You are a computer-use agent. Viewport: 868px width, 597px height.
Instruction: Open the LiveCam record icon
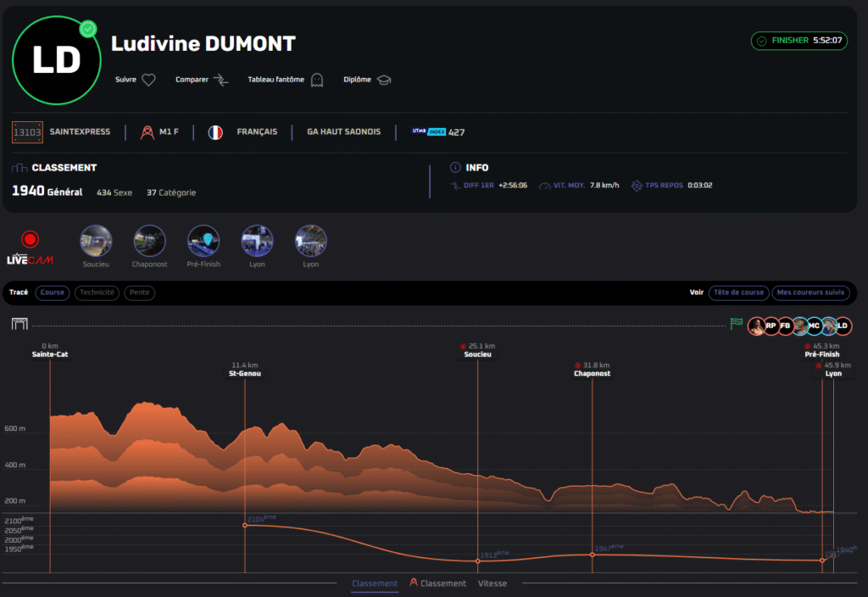tap(30, 240)
